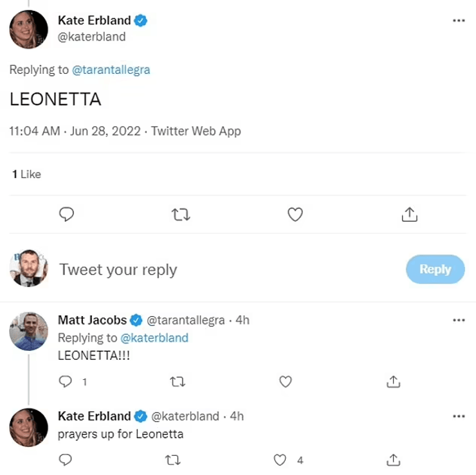Share Matt Jacobs' reply tweet
The height and width of the screenshot is (475, 476).
coord(393,382)
